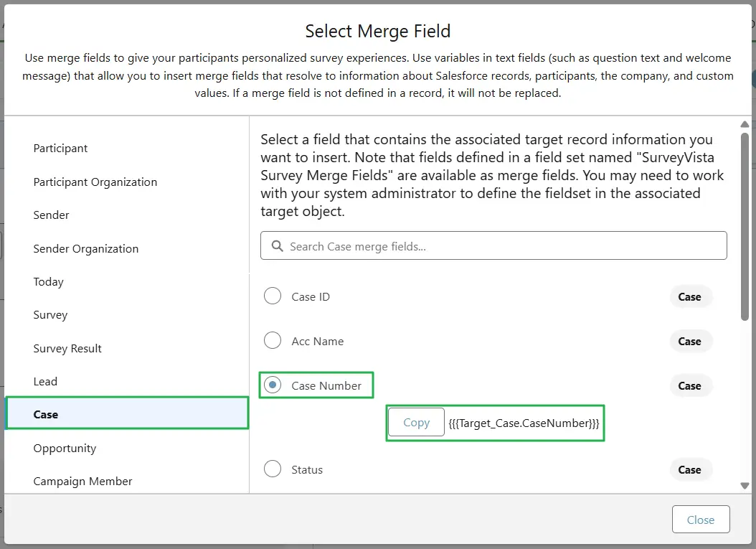
Task: Click the scrollbar up arrow
Action: pyautogui.click(x=746, y=123)
